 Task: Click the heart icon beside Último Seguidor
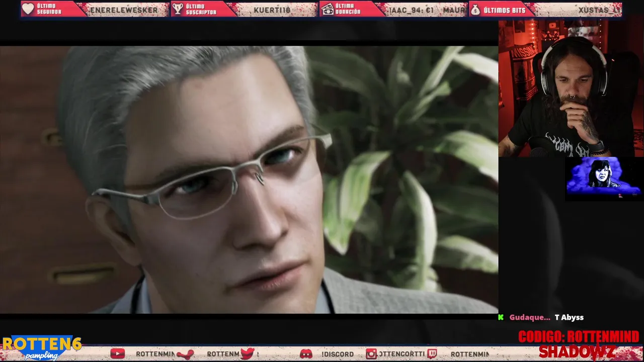click(28, 9)
